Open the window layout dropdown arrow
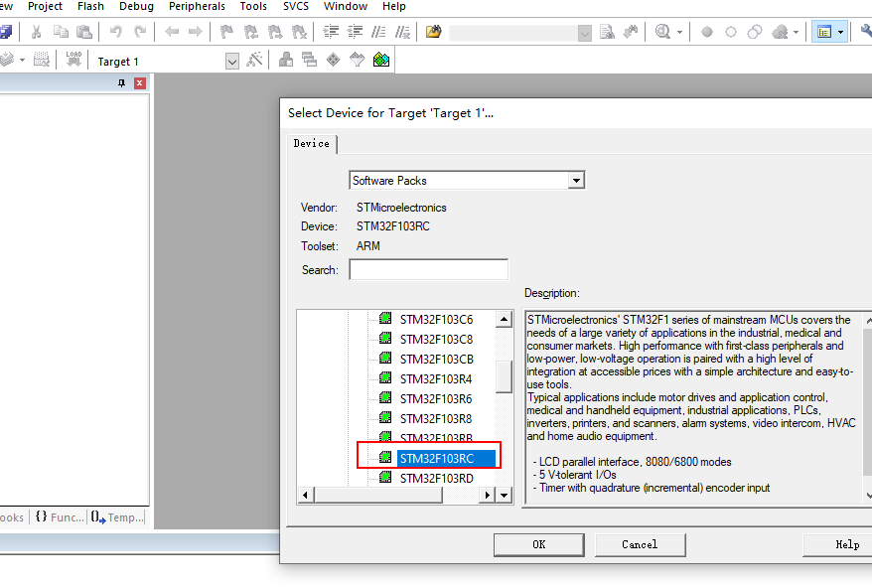The image size is (872, 588). (840, 33)
